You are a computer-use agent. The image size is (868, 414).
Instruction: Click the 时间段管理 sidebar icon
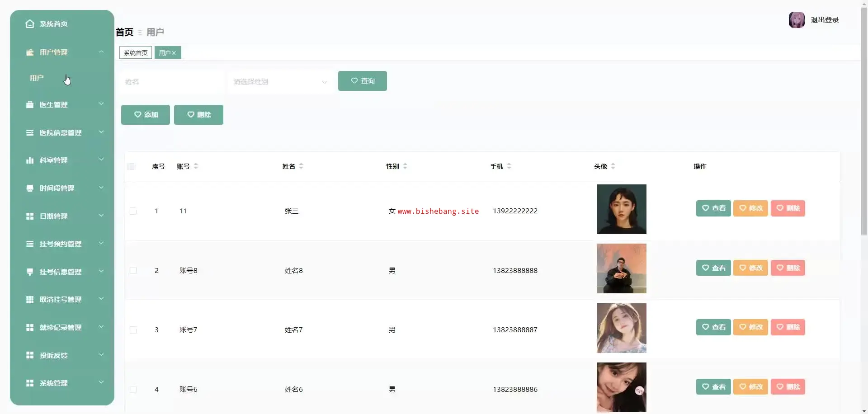(30, 188)
